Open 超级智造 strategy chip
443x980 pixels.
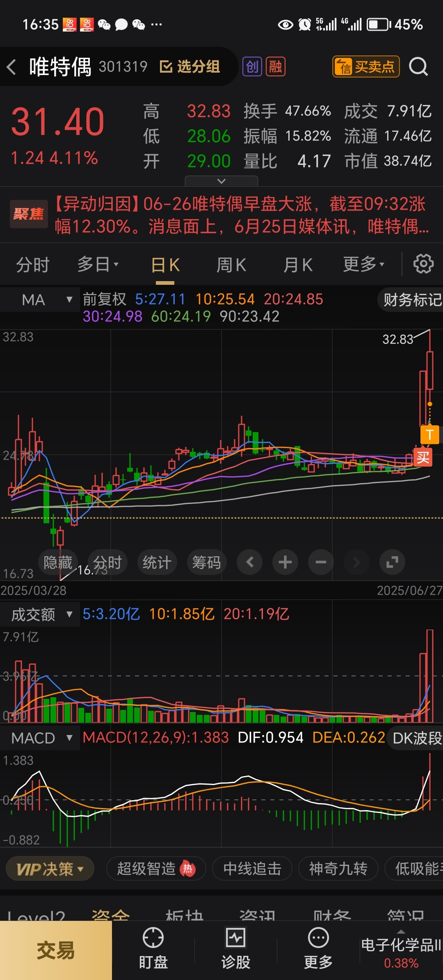tap(156, 869)
